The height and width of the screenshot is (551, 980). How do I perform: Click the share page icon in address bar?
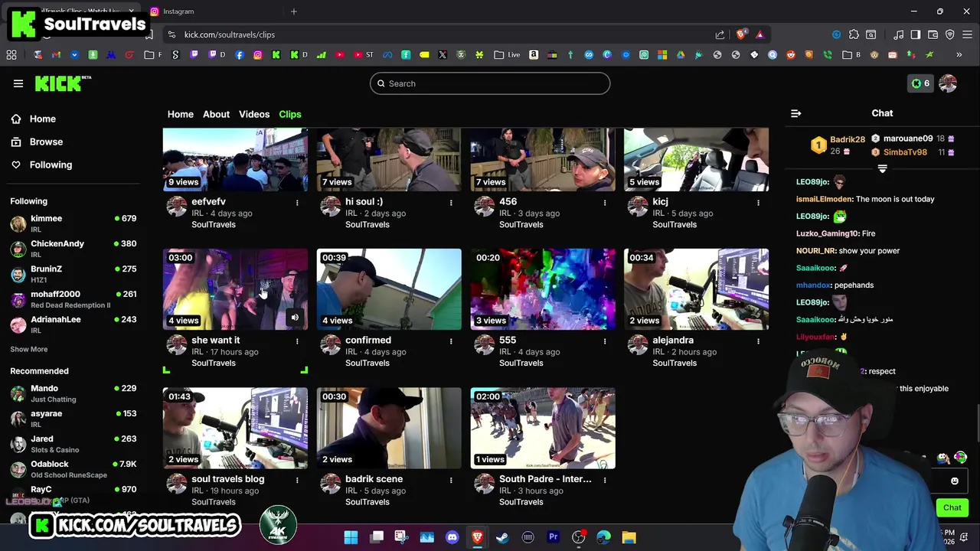[720, 34]
